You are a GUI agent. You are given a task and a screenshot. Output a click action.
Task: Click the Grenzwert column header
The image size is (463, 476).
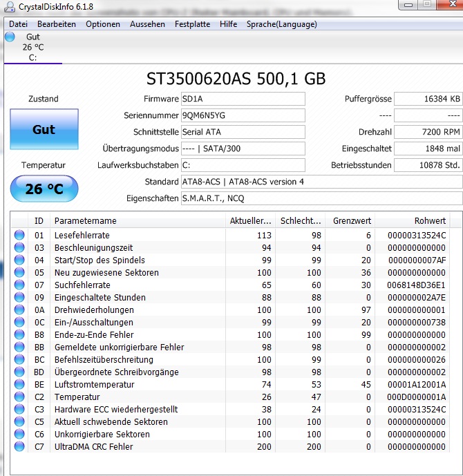tap(350, 220)
